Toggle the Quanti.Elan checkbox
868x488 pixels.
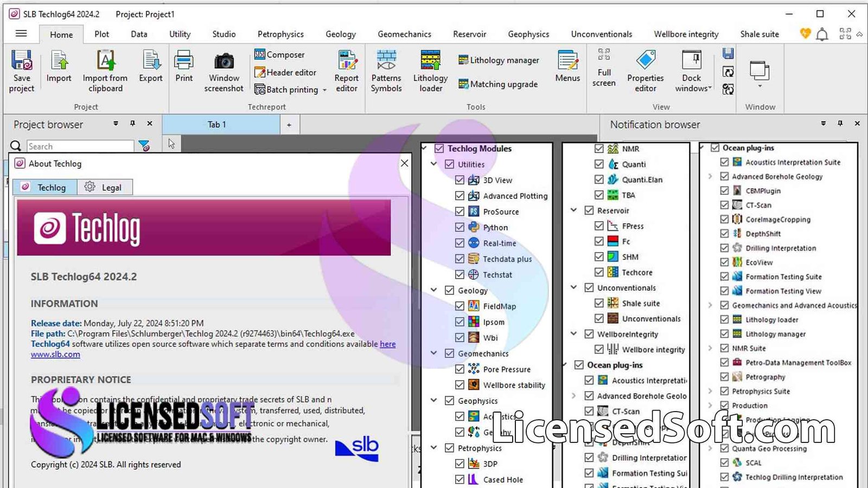pos(599,179)
